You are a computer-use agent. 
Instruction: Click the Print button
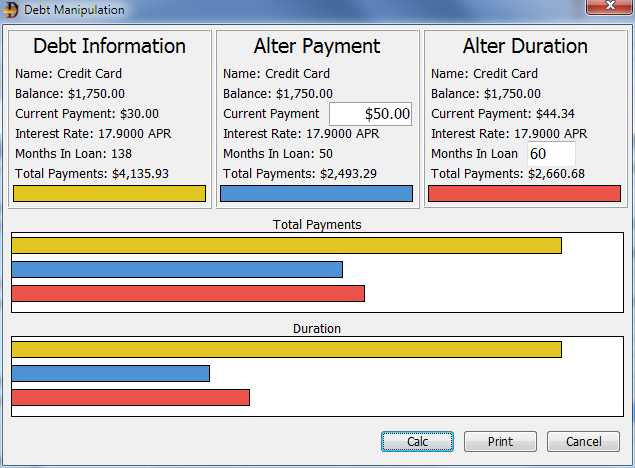pyautogui.click(x=500, y=441)
